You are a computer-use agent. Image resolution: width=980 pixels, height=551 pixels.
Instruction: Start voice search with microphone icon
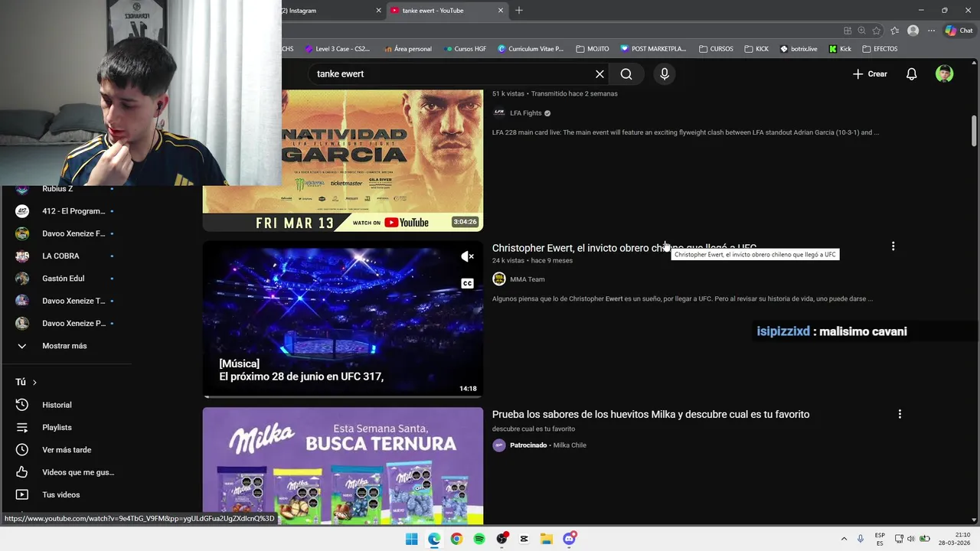665,74
